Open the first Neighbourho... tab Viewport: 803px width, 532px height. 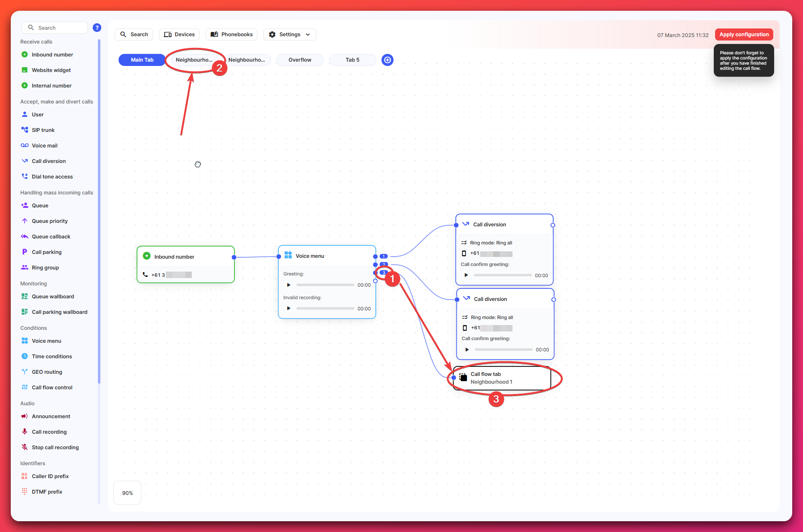click(194, 60)
